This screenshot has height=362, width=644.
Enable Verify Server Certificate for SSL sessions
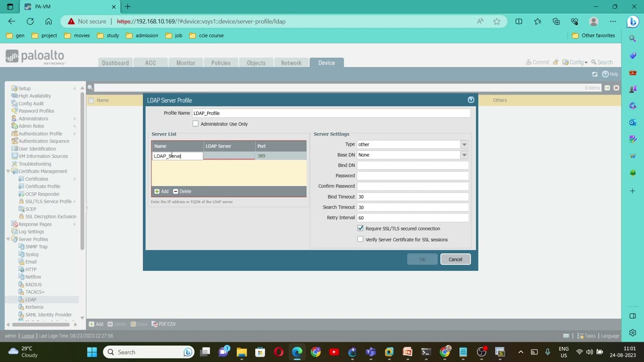pos(360,239)
